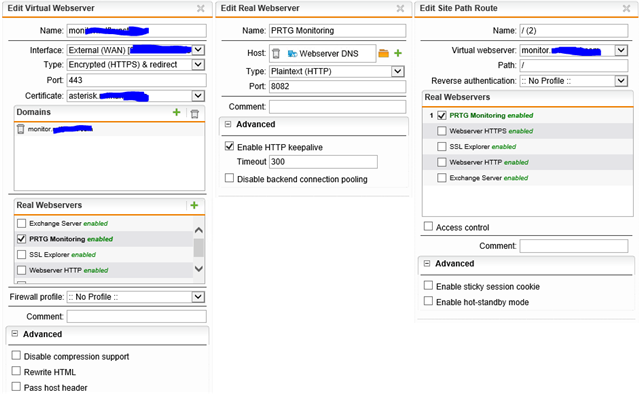
Task: Check SSL Explorer in Site Path Route
Action: coord(442,146)
